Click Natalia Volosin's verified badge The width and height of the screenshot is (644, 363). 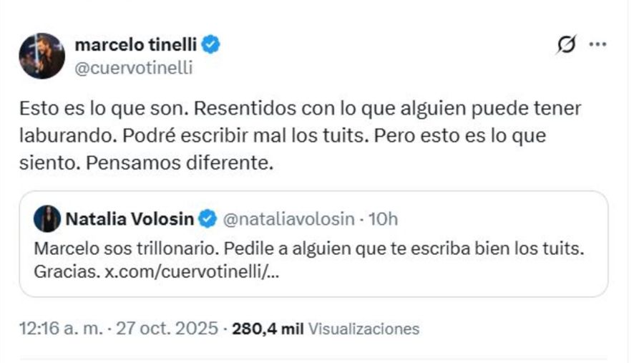207,219
